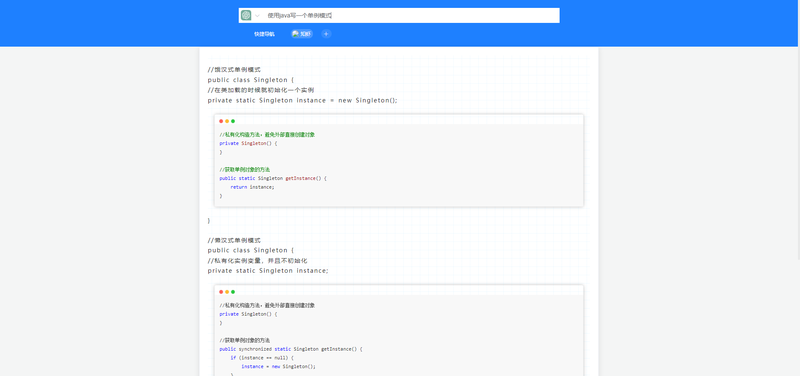The image size is (800, 376).
Task: Add a new quick navigation shortcut with plus
Action: click(x=326, y=34)
